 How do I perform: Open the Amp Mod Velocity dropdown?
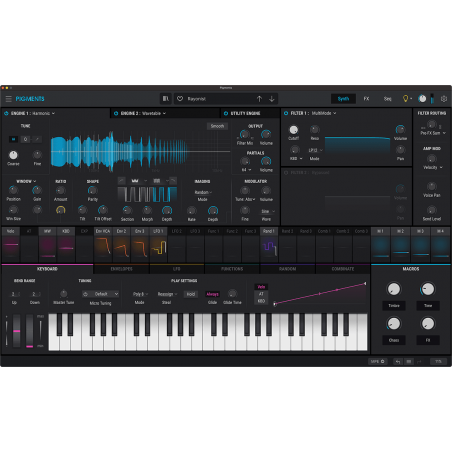pyautogui.click(x=433, y=167)
